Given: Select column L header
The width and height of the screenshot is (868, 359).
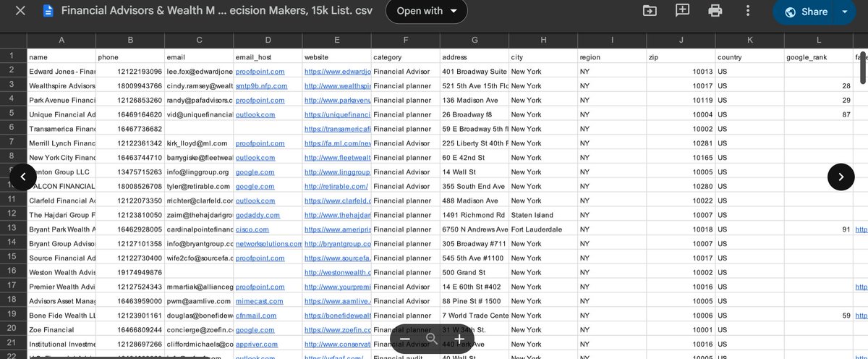Looking at the screenshot, I should [818, 41].
